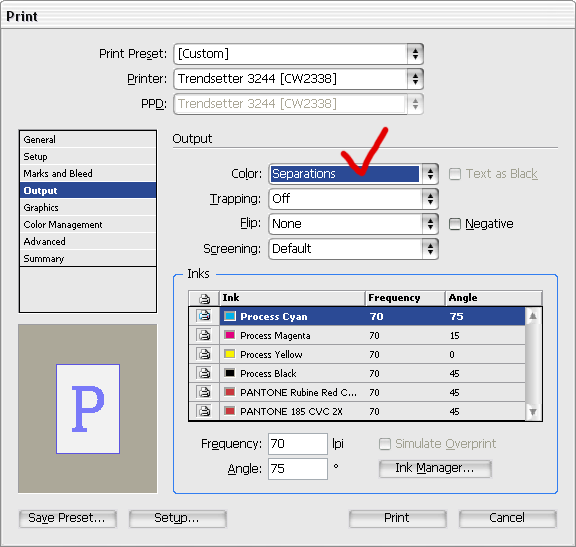Expand the Trapping dropdown set to Off

pyautogui.click(x=353, y=199)
